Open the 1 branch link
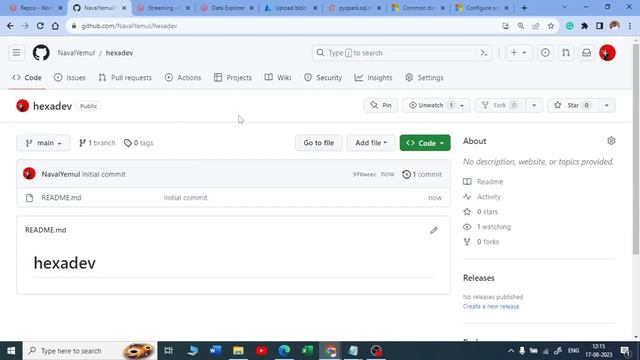Screen dimensions: 640x360 point(97,143)
